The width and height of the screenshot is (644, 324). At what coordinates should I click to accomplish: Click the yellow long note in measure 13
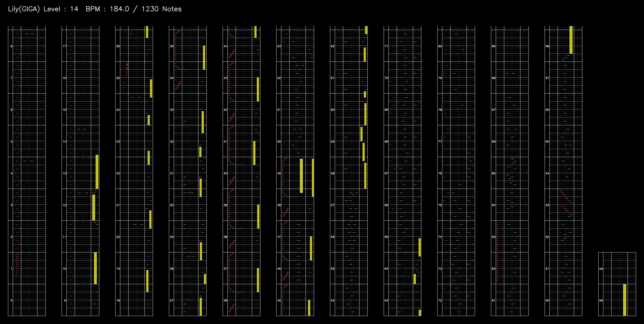97,172
